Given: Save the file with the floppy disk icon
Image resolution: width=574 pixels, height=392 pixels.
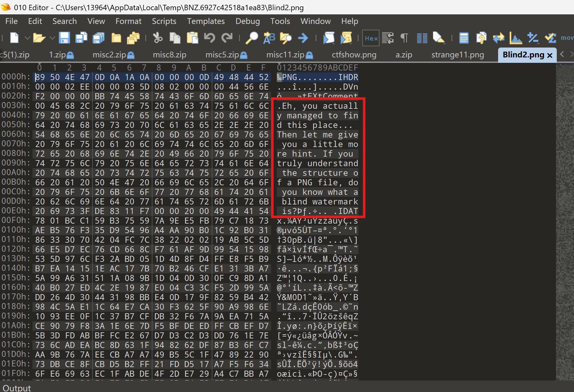Looking at the screenshot, I should click(x=64, y=38).
